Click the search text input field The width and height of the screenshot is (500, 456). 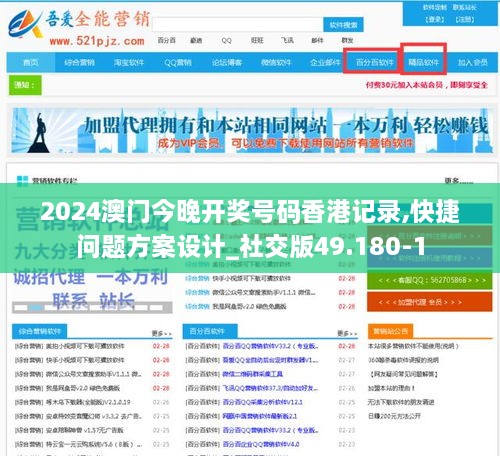[237, 25]
